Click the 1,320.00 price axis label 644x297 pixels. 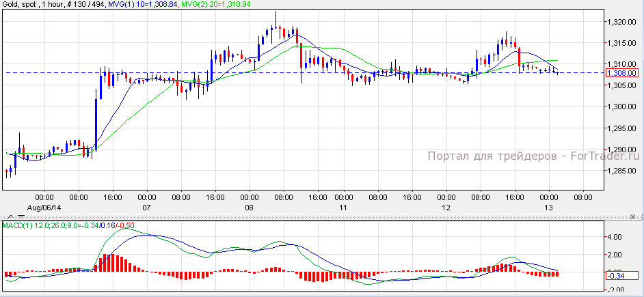point(621,22)
